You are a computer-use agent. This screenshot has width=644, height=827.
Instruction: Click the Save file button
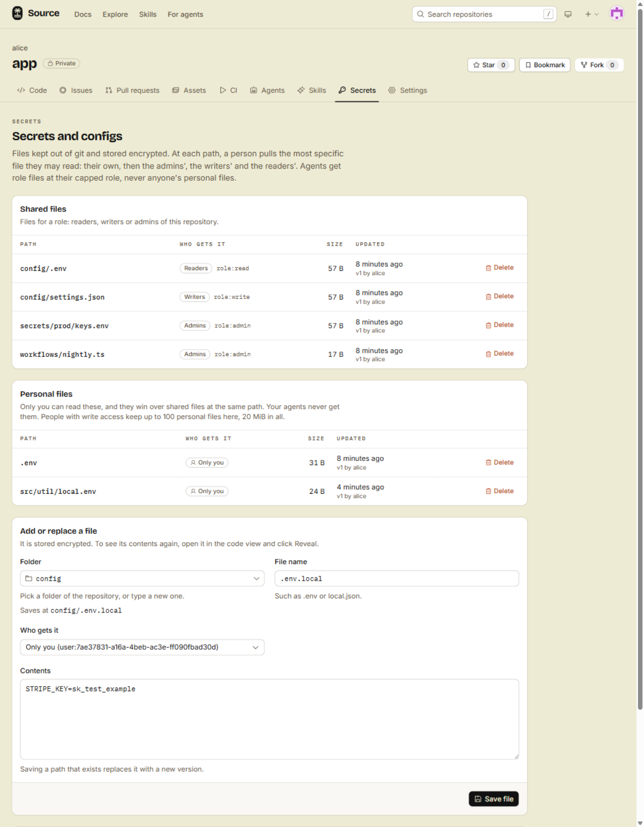pyautogui.click(x=494, y=799)
